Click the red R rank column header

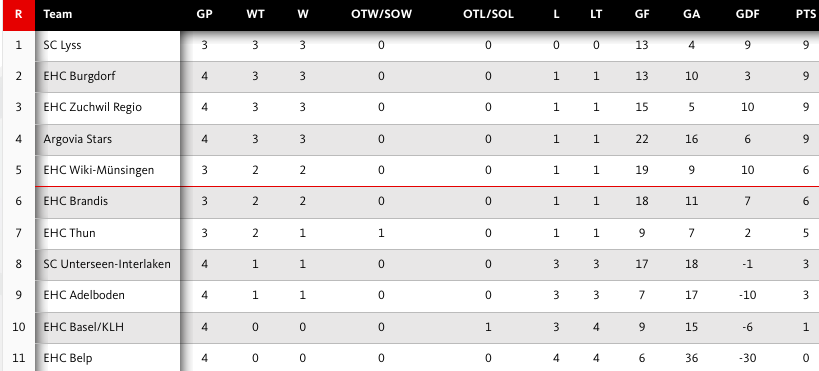(x=19, y=15)
